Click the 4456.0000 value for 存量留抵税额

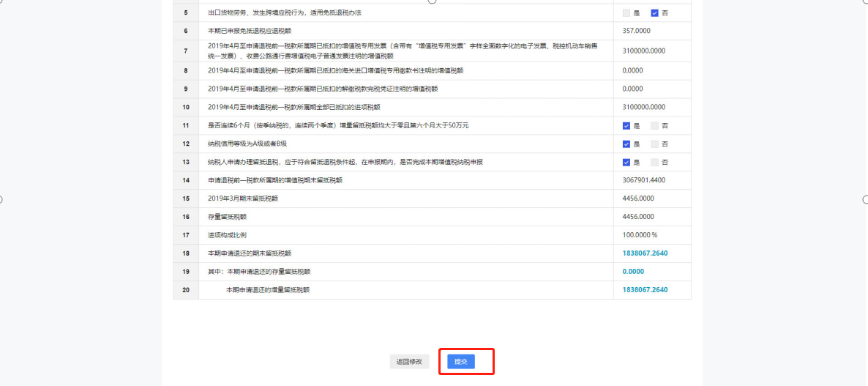(637, 217)
